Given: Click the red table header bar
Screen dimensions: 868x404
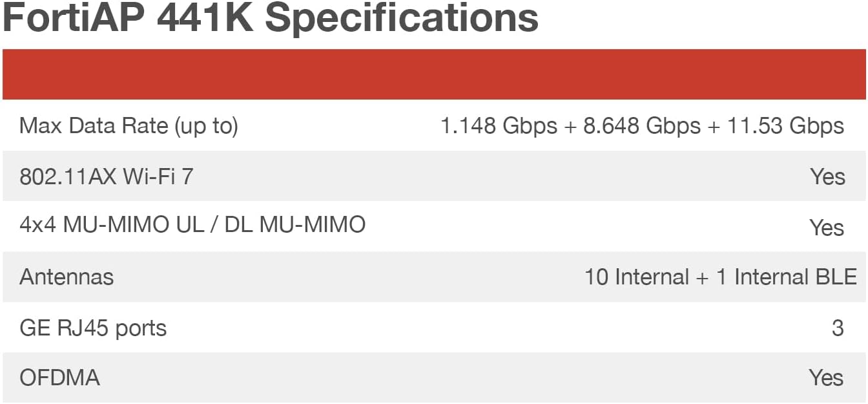Looking at the screenshot, I should tap(434, 74).
